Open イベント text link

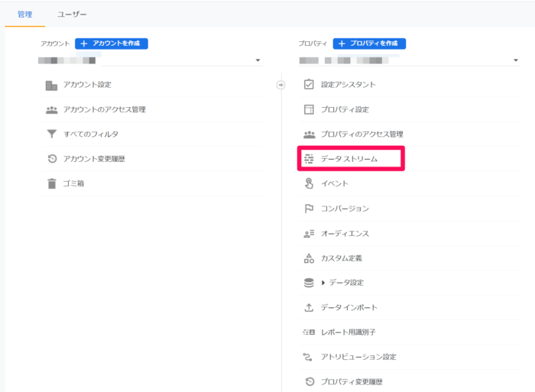point(335,183)
